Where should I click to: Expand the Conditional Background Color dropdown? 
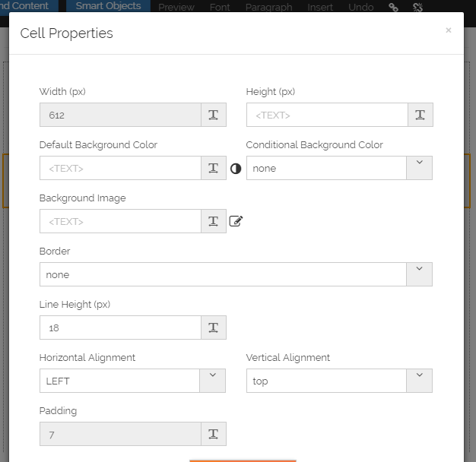click(419, 168)
